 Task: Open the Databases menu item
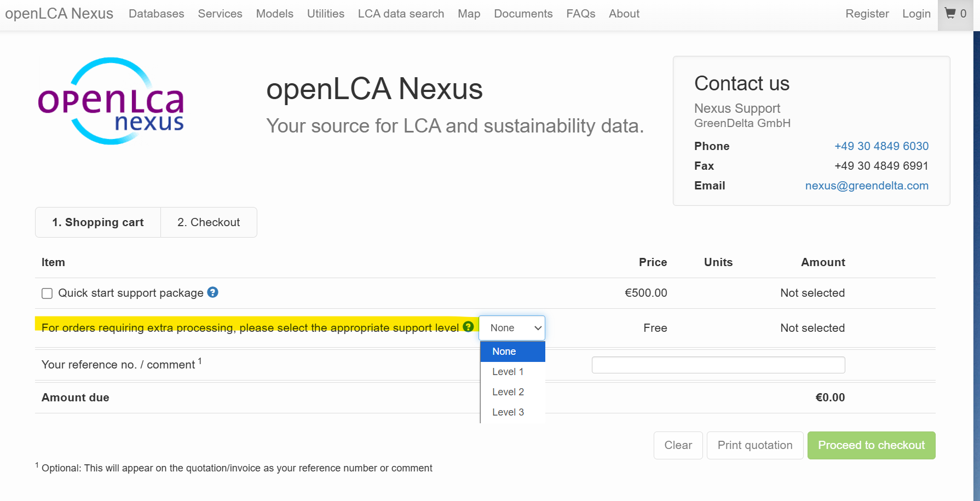click(x=157, y=14)
